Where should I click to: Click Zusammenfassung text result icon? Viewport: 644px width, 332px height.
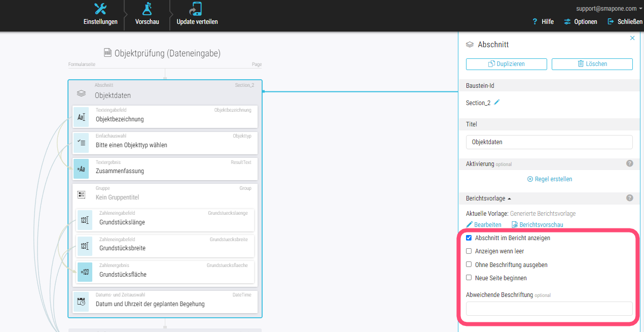[x=81, y=169]
